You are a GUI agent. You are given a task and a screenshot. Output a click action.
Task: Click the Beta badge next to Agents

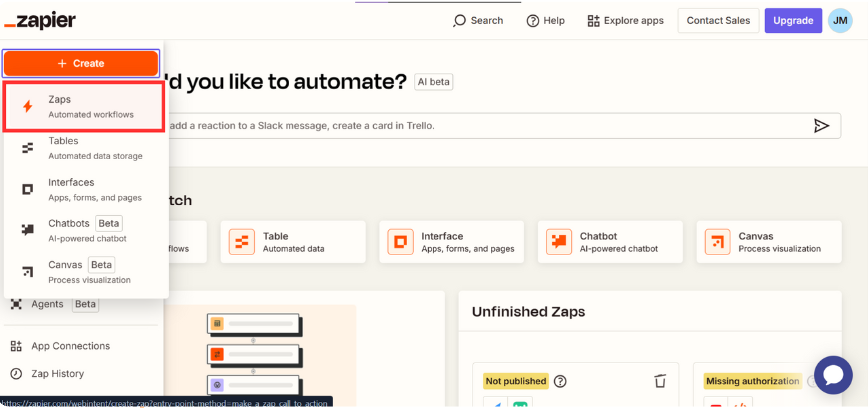pos(85,304)
